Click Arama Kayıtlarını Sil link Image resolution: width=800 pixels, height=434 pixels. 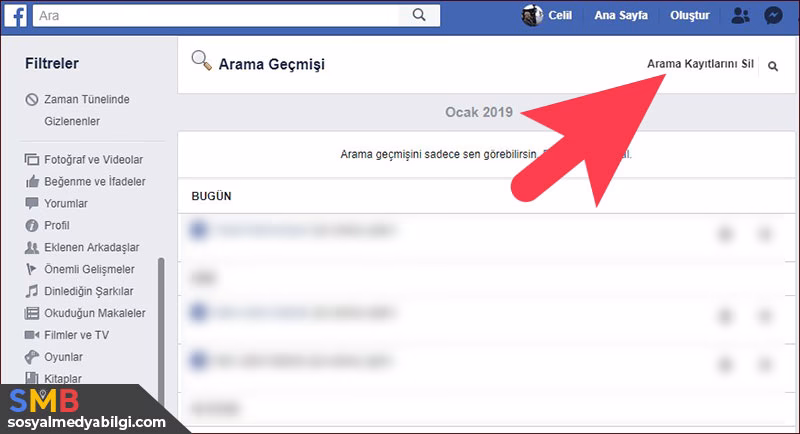tap(700, 64)
